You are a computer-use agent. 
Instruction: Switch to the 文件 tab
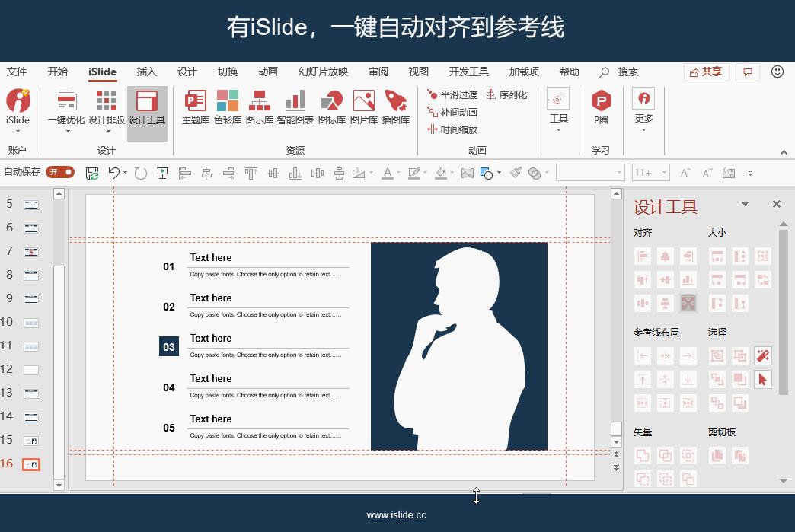tap(17, 72)
